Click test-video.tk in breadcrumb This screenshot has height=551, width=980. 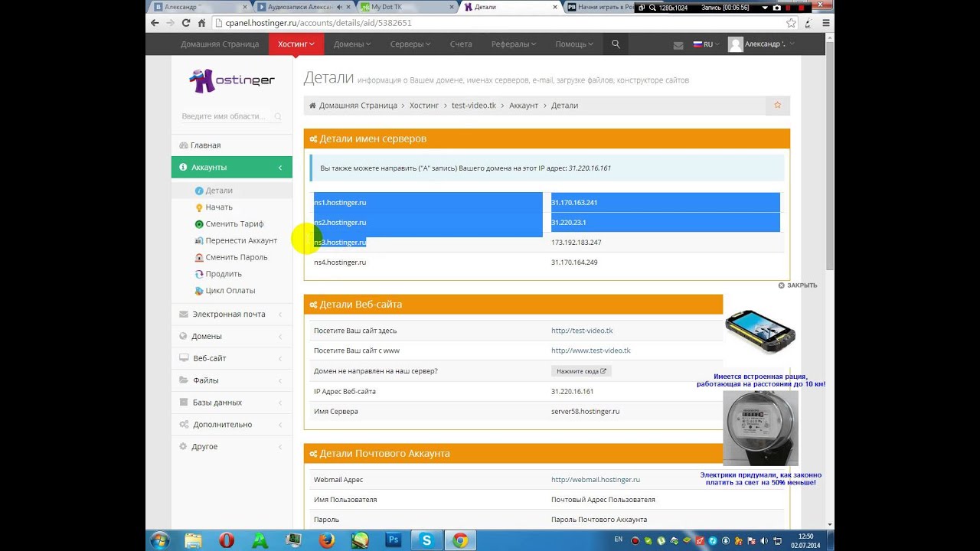click(x=474, y=106)
